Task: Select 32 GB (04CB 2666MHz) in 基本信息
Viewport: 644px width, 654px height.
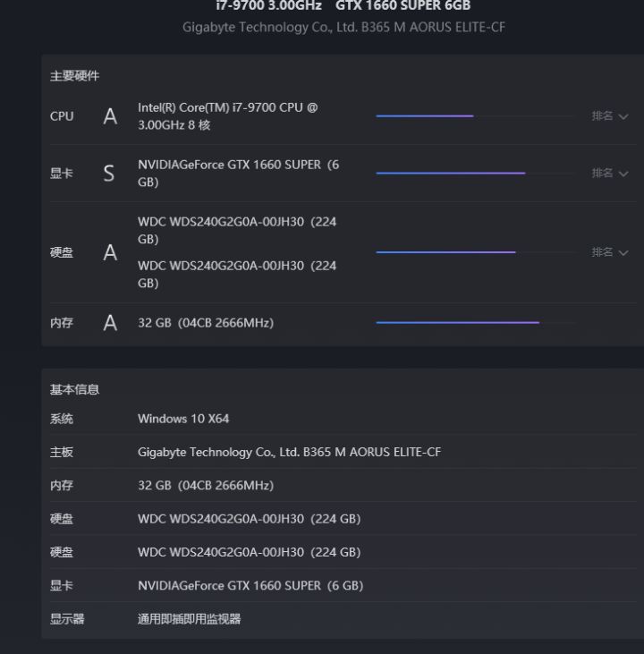Action: [x=206, y=486]
